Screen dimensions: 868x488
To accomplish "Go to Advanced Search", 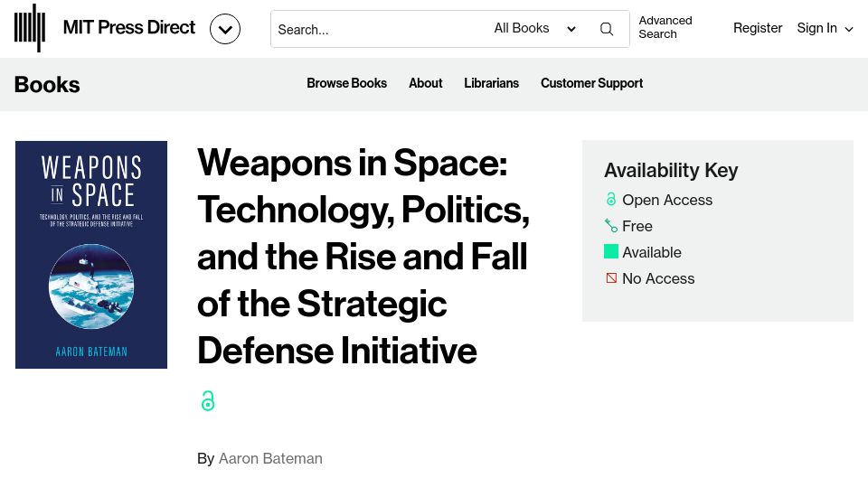I will 665,27.
